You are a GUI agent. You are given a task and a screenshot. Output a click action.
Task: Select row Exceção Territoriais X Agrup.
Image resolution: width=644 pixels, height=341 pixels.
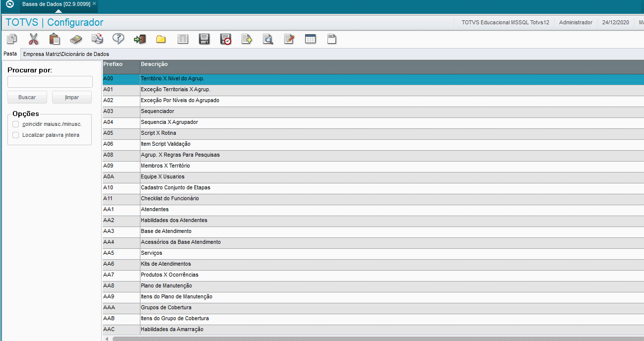pos(373,90)
